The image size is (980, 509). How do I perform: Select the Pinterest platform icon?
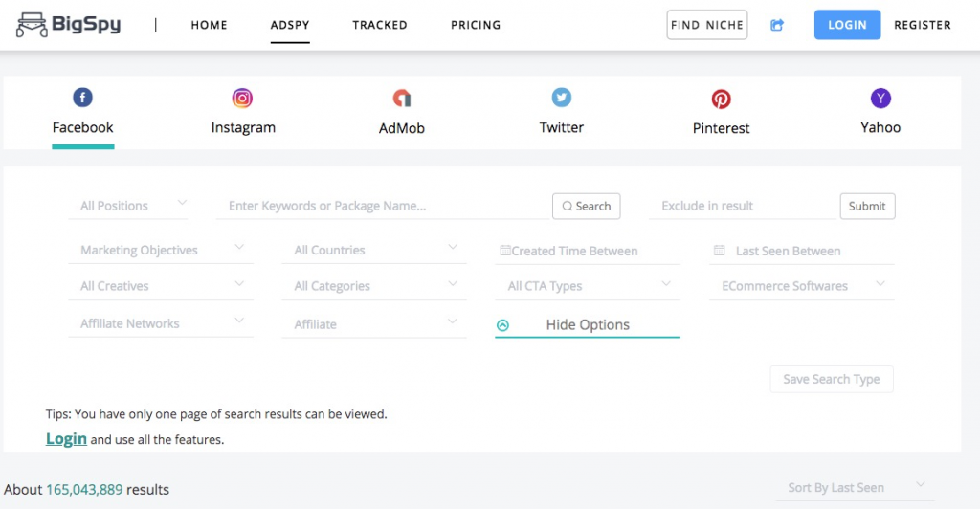722,99
